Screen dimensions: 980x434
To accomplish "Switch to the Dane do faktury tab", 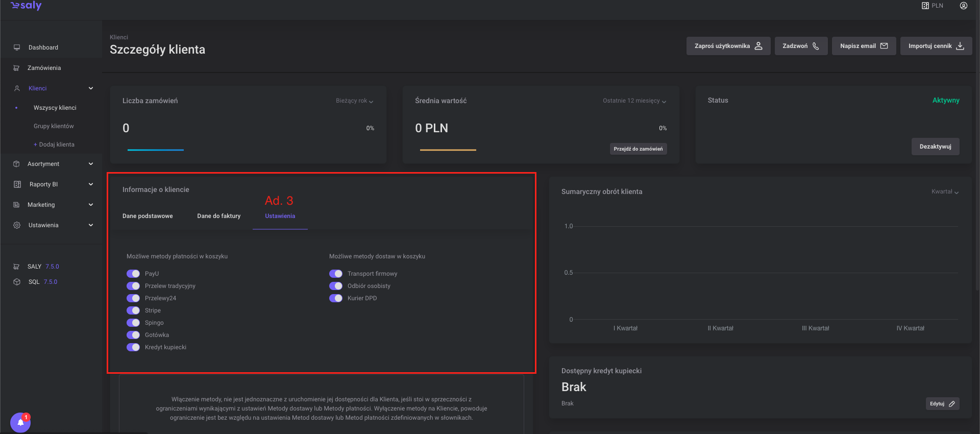I will point(218,216).
